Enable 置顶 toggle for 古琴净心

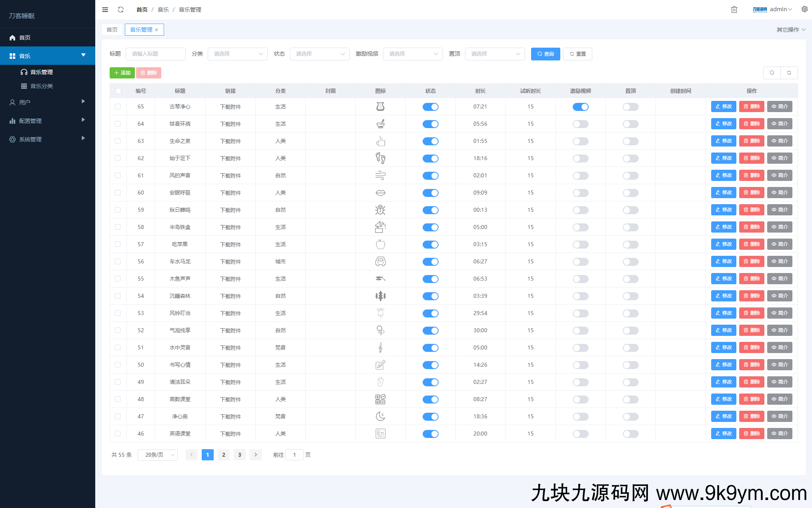click(630, 106)
